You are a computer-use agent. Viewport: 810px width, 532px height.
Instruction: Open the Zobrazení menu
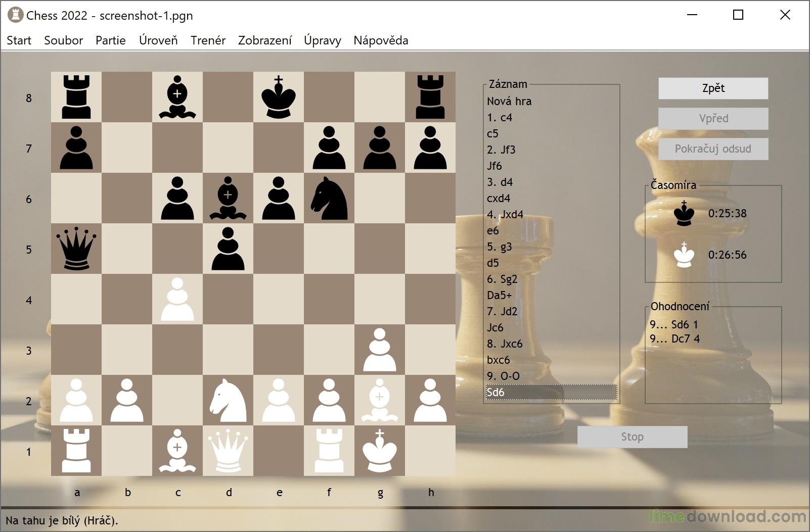[x=265, y=40]
